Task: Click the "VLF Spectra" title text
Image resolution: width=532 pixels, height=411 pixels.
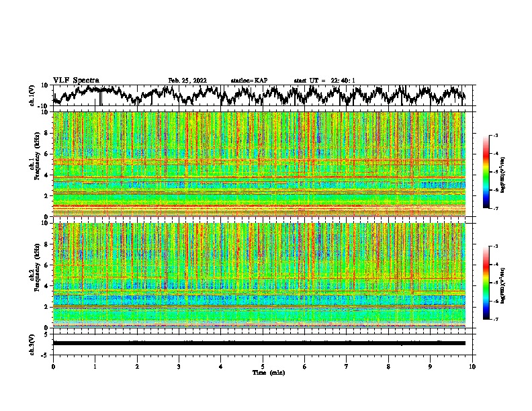Action: point(76,81)
